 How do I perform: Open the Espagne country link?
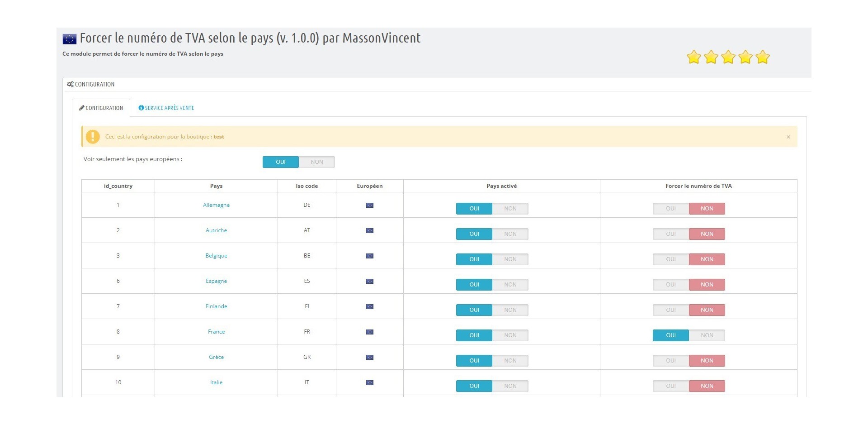(x=216, y=281)
